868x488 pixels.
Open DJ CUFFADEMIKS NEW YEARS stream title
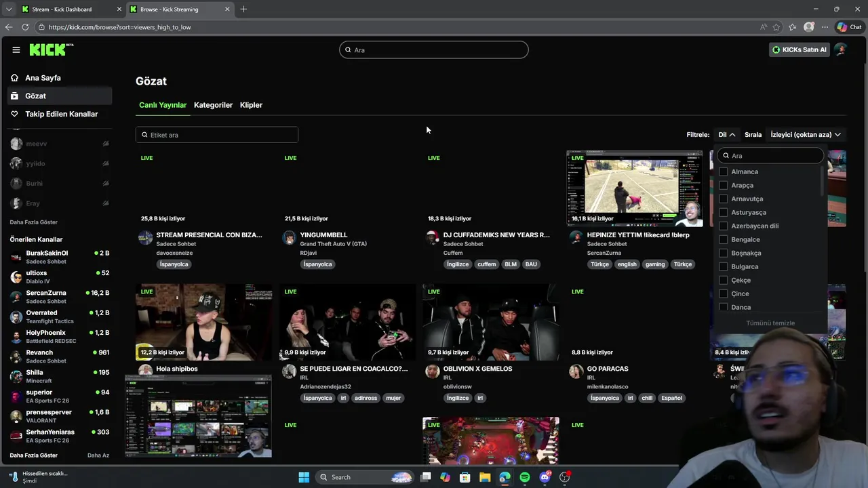click(496, 235)
